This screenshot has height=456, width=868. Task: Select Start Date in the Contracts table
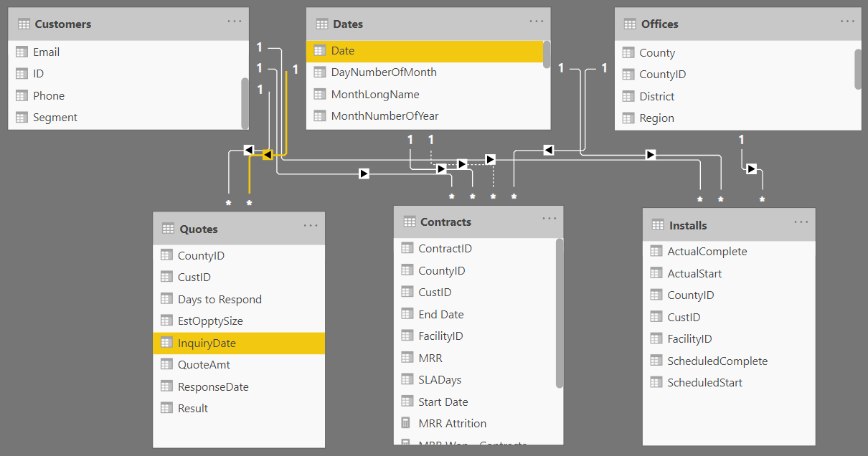pyautogui.click(x=475, y=402)
